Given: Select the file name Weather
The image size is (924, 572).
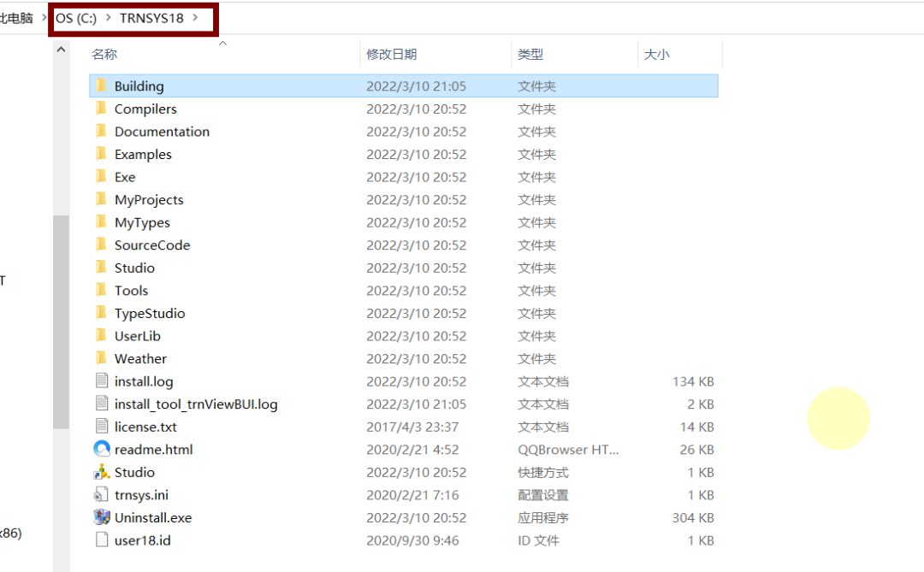Looking at the screenshot, I should coord(140,359).
